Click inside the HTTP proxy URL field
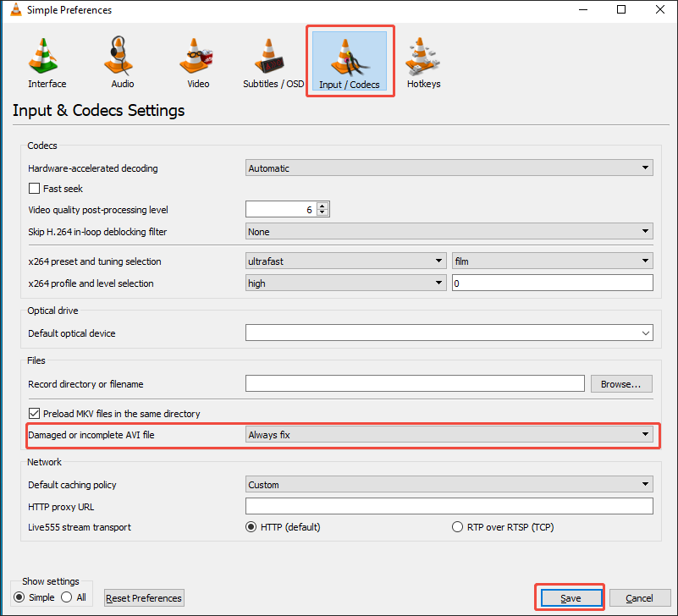Viewport: 678px width, 616px height. click(x=449, y=505)
